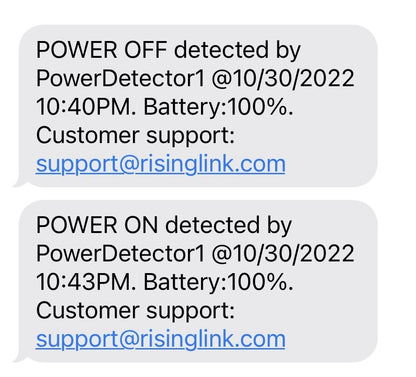
Task: Select the POWER ON message bubble
Action: (x=196, y=281)
